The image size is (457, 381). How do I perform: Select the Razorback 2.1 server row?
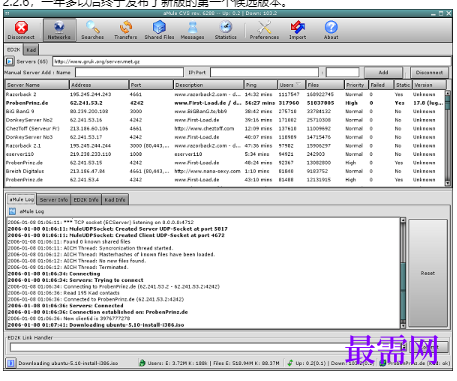coord(225,146)
